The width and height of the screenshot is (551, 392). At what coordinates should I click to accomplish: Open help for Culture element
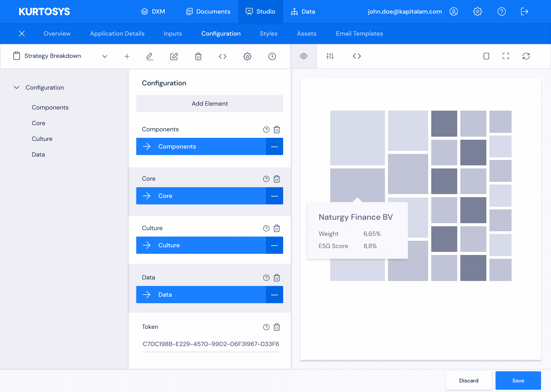click(266, 228)
